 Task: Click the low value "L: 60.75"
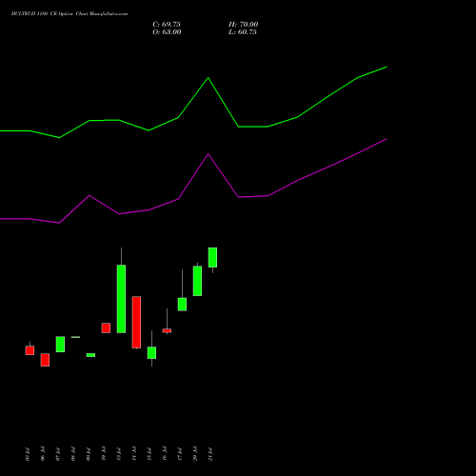pos(243,32)
